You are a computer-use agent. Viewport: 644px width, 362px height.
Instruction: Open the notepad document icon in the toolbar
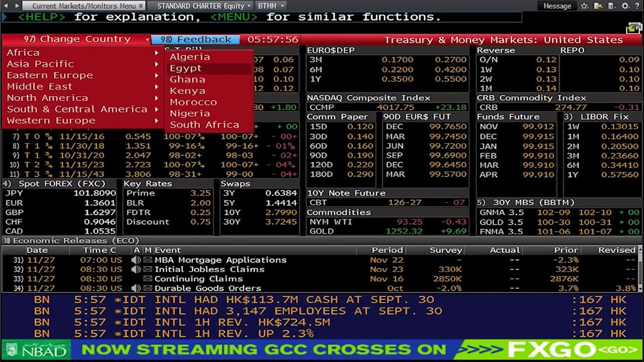[611, 6]
